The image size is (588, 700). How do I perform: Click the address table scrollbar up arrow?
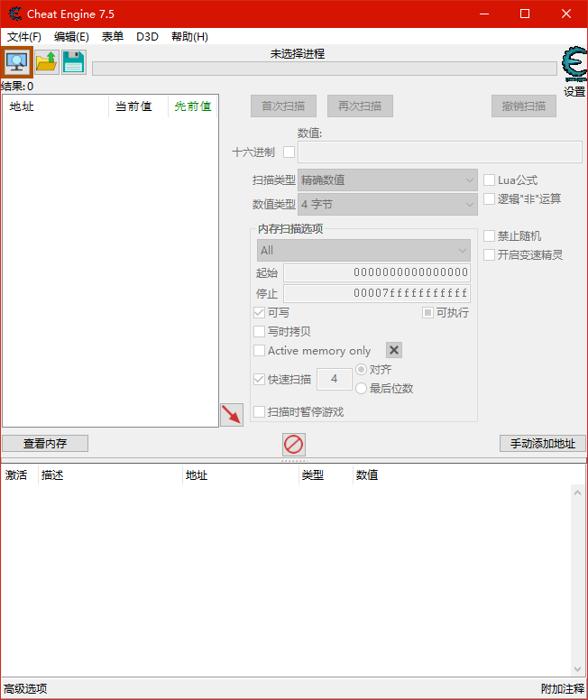577,493
